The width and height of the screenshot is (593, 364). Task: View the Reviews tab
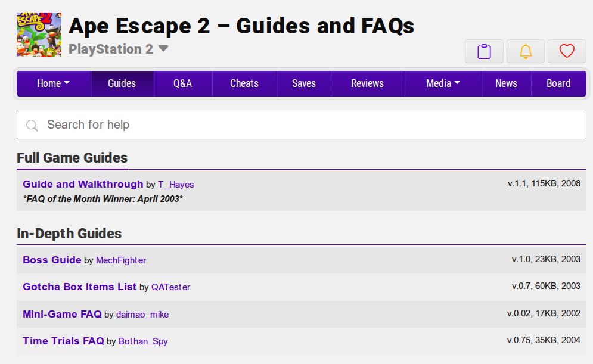[367, 83]
